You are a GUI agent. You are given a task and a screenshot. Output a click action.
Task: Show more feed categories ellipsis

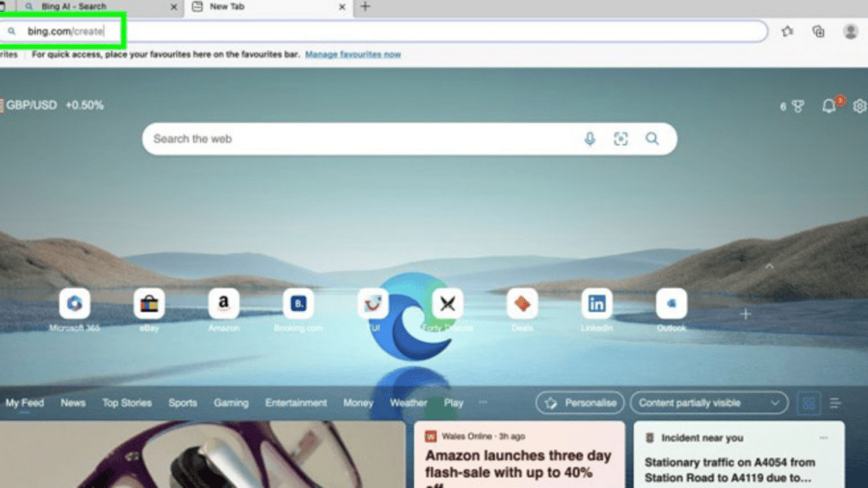[483, 403]
